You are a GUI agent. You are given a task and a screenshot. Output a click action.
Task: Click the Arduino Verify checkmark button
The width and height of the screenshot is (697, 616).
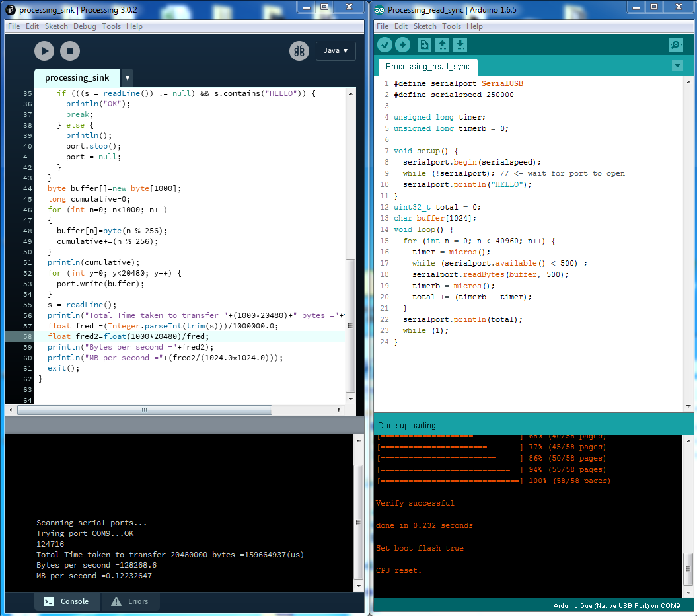(x=385, y=44)
